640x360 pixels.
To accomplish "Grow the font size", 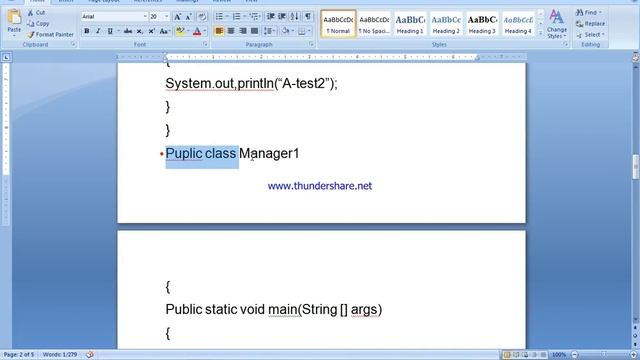I will tap(178, 17).
